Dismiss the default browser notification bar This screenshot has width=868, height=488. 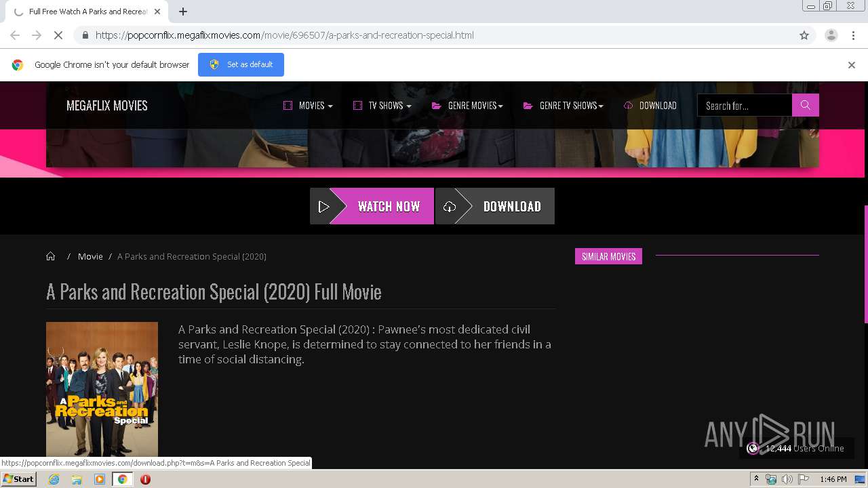pyautogui.click(x=852, y=65)
